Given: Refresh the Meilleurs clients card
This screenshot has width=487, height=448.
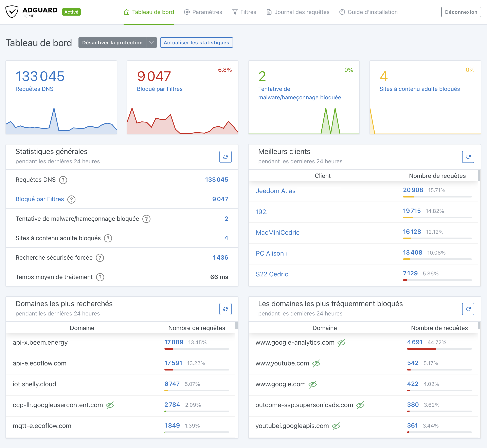Looking at the screenshot, I should (468, 157).
